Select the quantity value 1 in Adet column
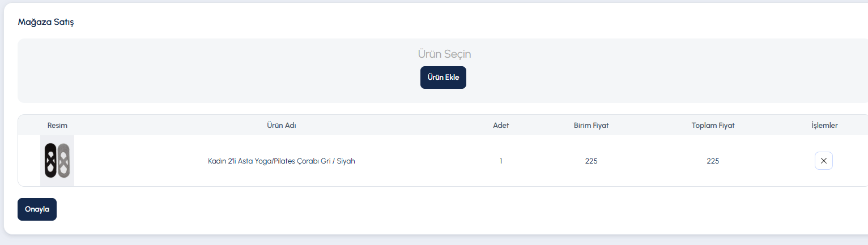Image resolution: width=868 pixels, height=245 pixels. pos(501,161)
